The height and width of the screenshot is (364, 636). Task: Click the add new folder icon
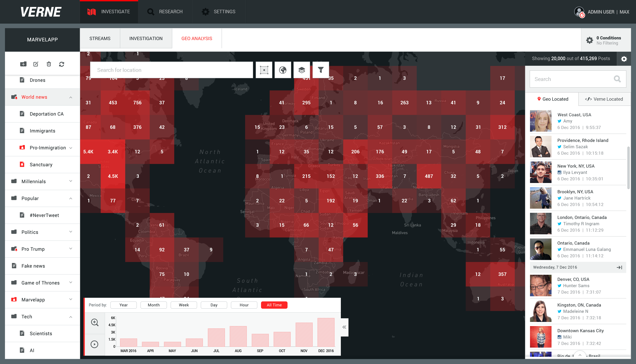[23, 64]
